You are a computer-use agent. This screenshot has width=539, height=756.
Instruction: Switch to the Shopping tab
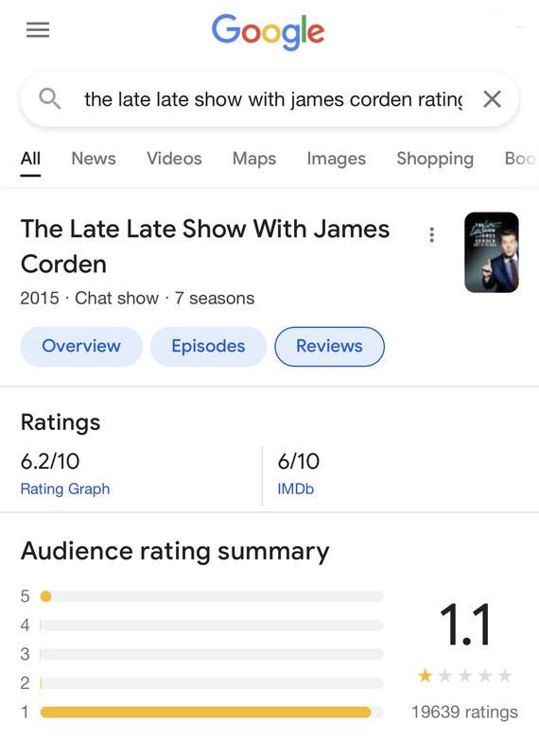pyautogui.click(x=435, y=159)
